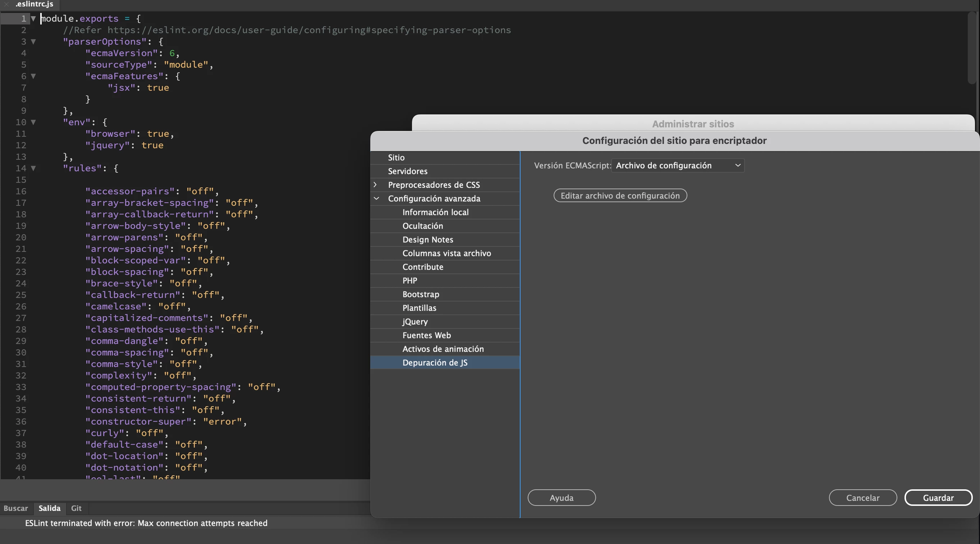Collapse Configuración avanzada chevron
The width and height of the screenshot is (980, 544).
pos(376,198)
